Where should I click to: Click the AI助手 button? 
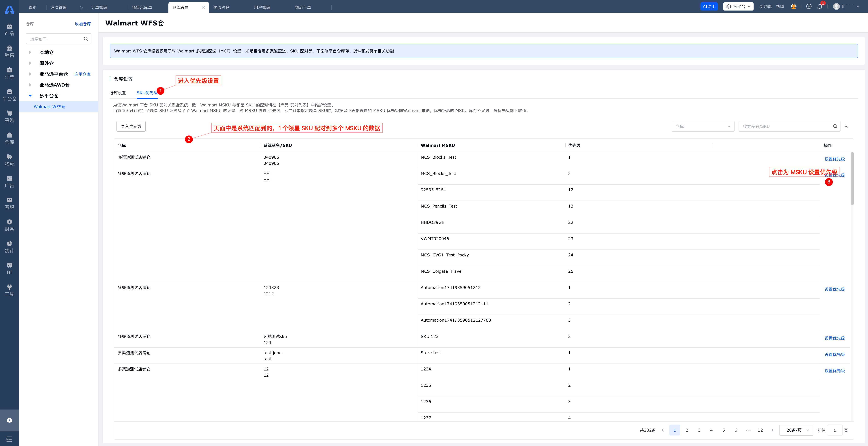[x=709, y=6]
